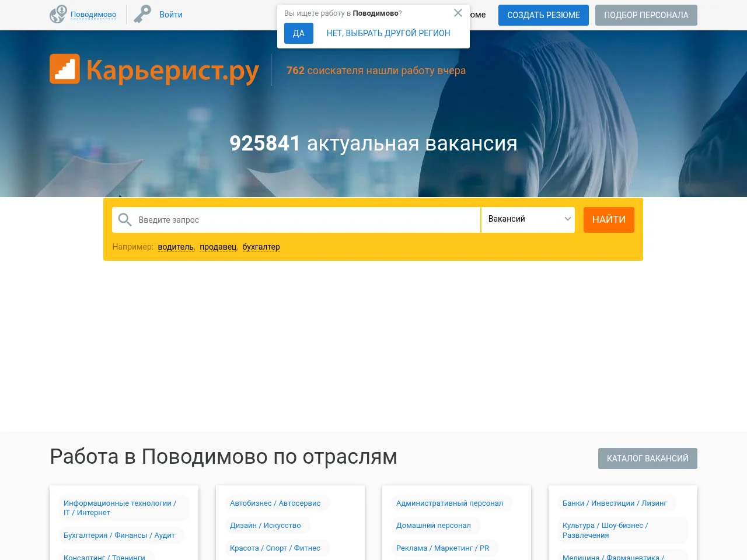This screenshot has height=560, width=747.
Task: Choose НЕТ, ВЫБРАТЬ ДРУГОЙ РЕГИОН
Action: (x=389, y=33)
